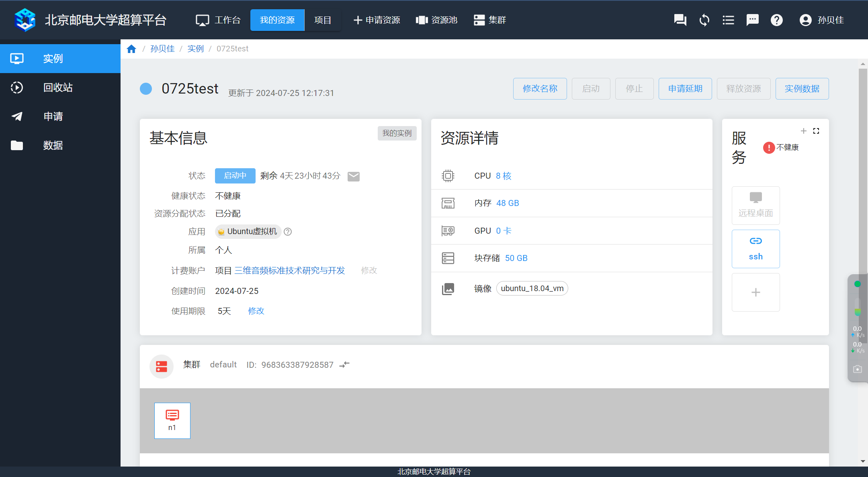Click the 修改名称 button

pos(540,89)
